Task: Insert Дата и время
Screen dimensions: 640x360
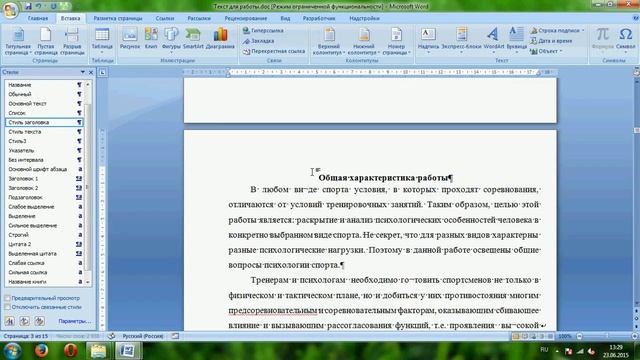Action: pyautogui.click(x=551, y=41)
